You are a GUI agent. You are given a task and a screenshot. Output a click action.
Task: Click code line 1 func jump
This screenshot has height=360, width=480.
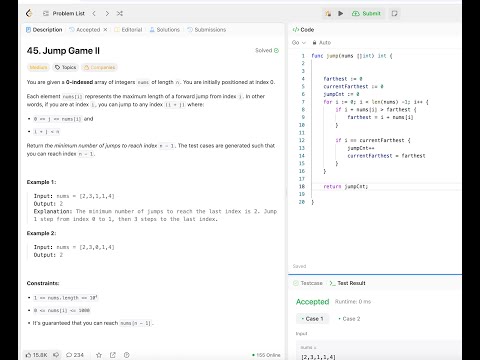pos(352,56)
